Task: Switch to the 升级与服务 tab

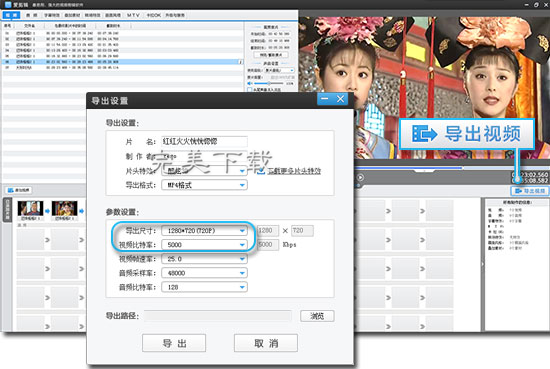Action: point(175,15)
